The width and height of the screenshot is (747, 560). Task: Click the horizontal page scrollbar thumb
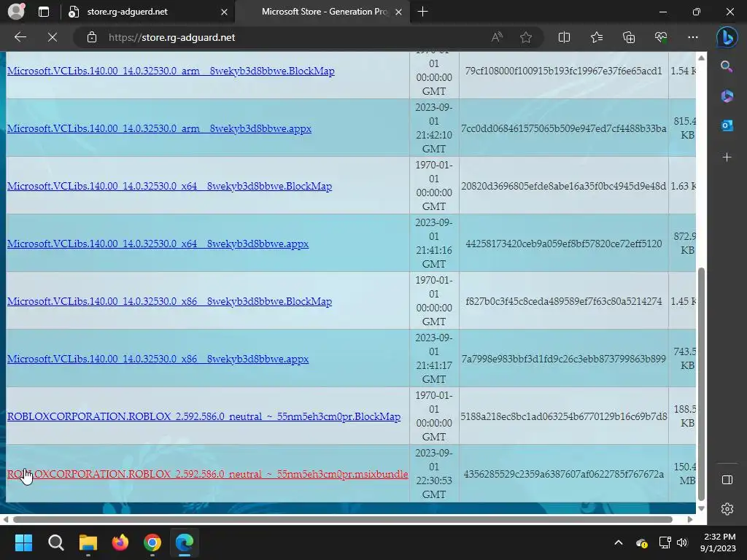(343, 519)
